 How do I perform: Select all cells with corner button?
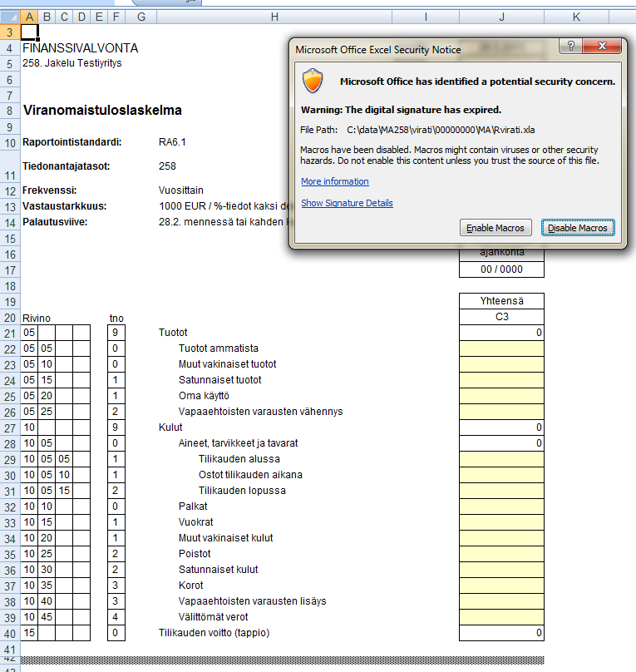pyautogui.click(x=10, y=17)
